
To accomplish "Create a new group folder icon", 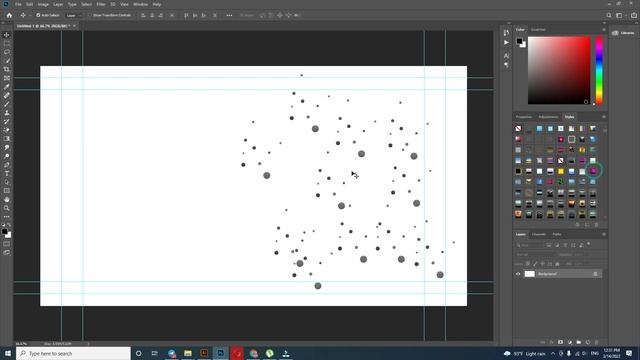I will pos(579,342).
